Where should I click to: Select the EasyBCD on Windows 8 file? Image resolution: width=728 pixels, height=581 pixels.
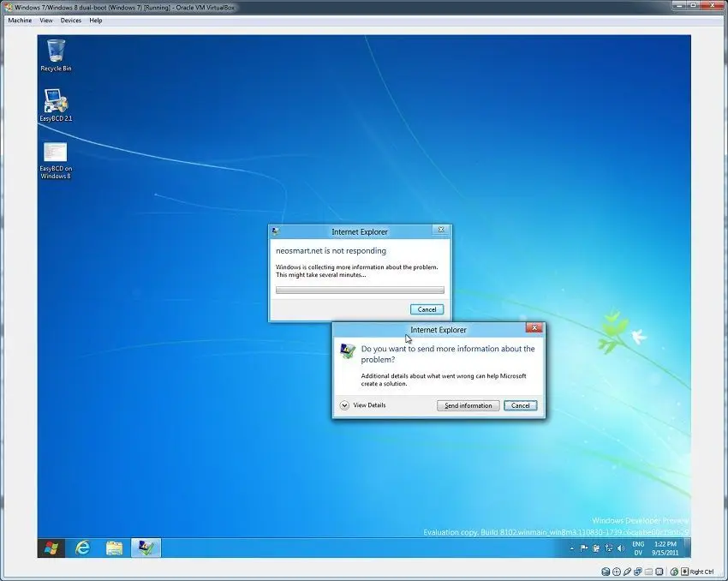tap(56, 160)
